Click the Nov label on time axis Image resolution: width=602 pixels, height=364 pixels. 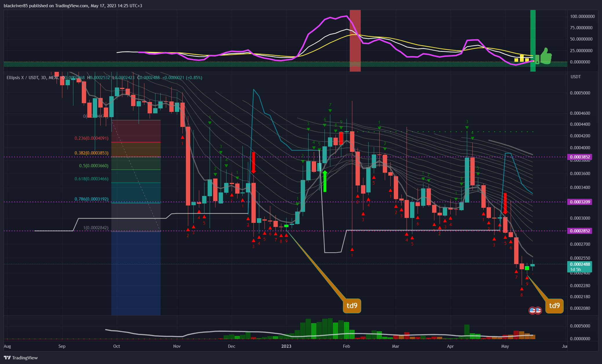177,346
